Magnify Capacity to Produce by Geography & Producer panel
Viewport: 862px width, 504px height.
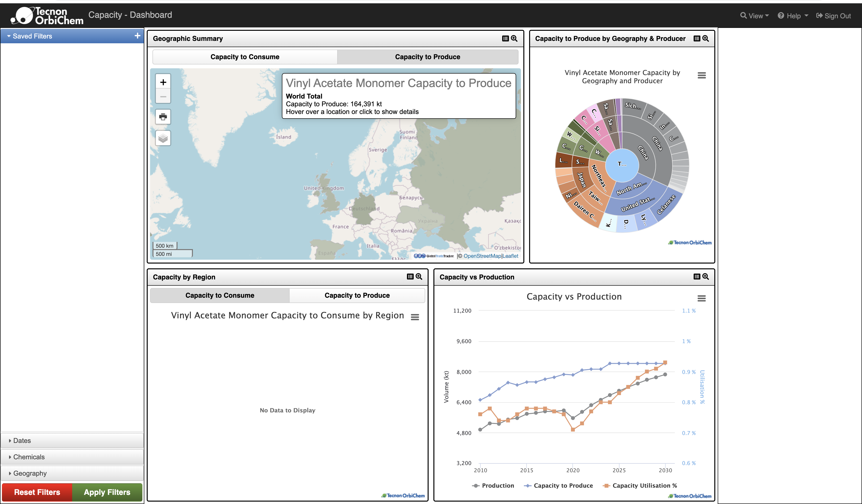[706, 39]
